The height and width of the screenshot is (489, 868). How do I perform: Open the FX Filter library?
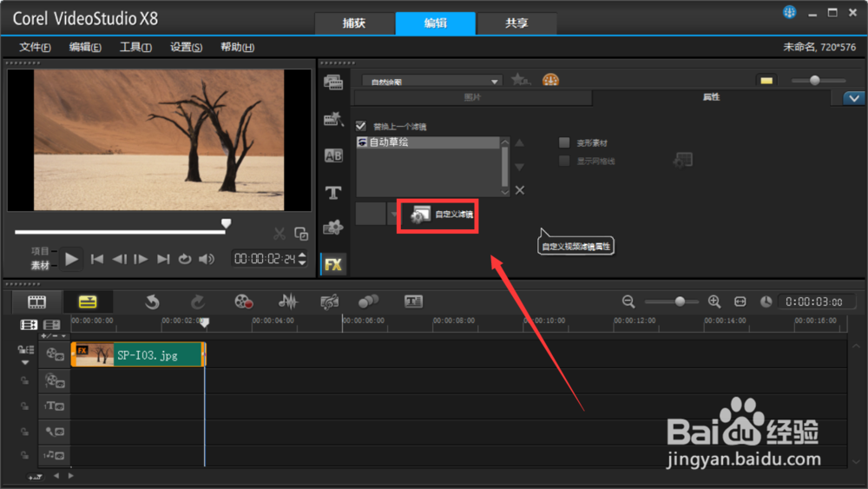[333, 264]
